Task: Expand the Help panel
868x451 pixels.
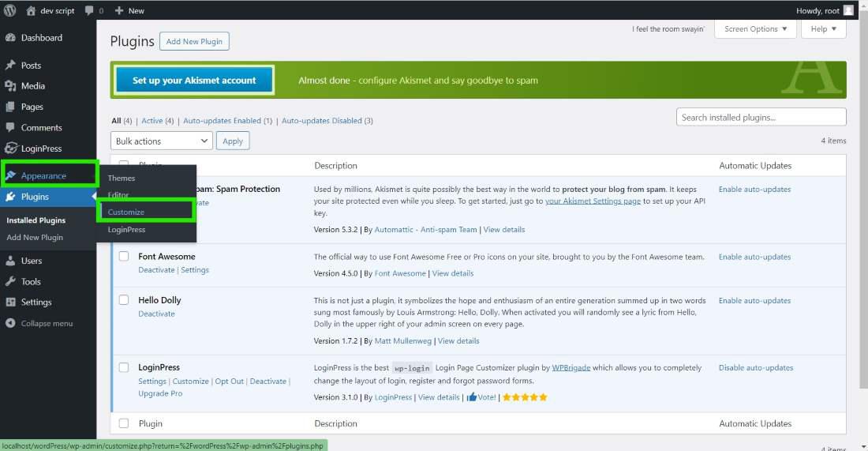Action: click(824, 28)
